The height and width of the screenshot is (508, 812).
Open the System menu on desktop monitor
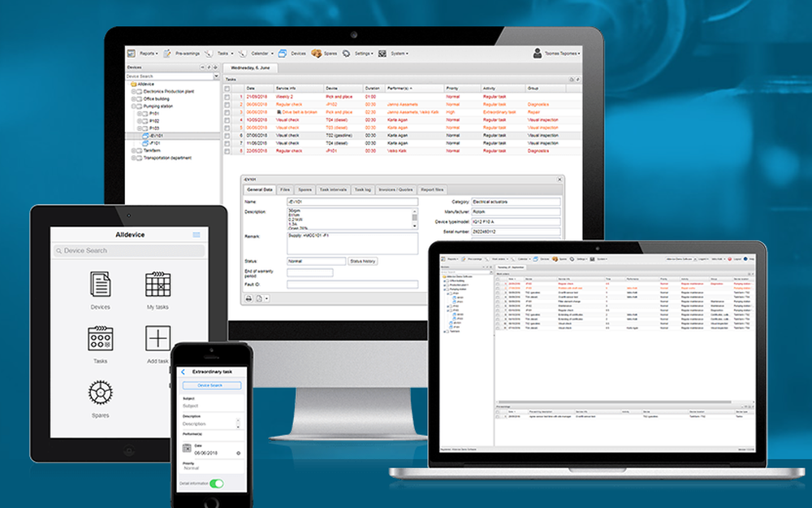(x=400, y=54)
